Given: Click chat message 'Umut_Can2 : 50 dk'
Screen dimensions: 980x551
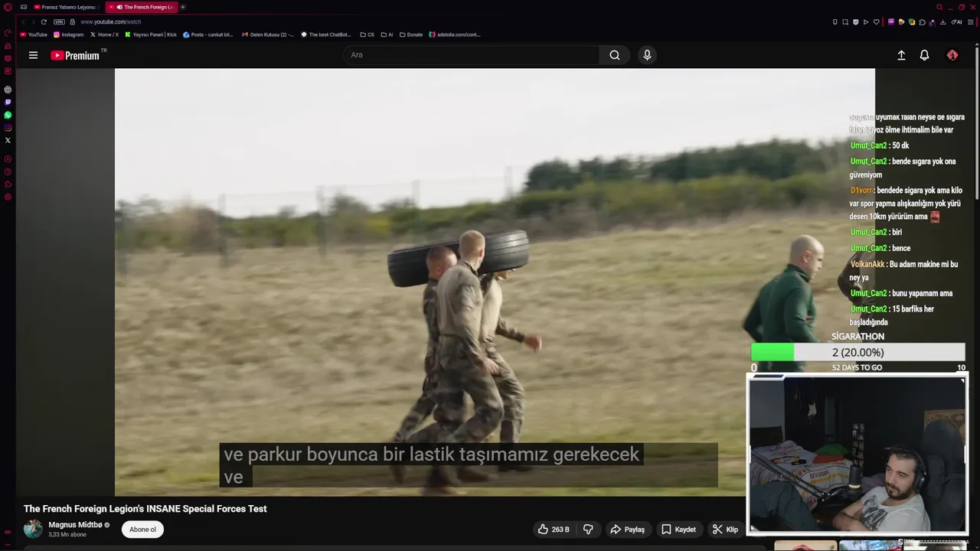Looking at the screenshot, I should pos(880,145).
